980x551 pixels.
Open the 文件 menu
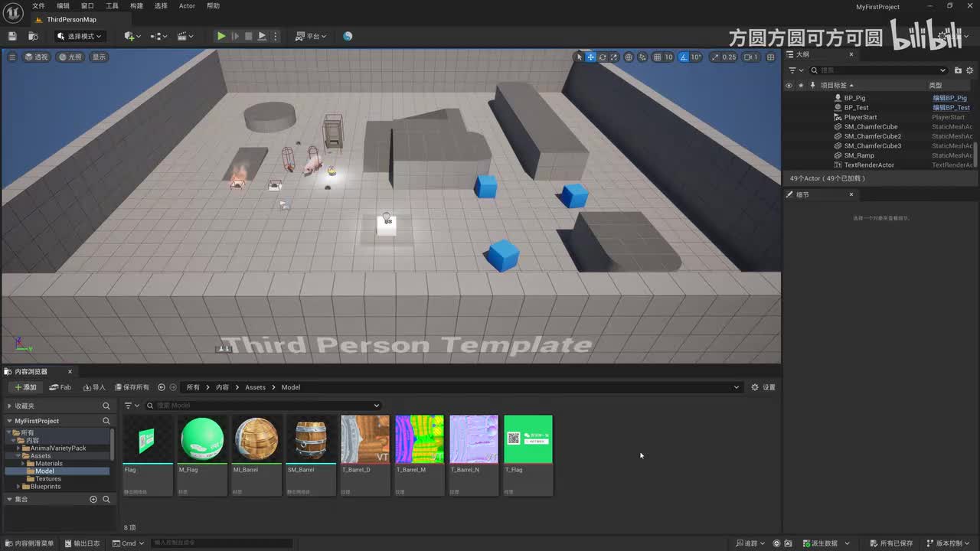pos(38,6)
